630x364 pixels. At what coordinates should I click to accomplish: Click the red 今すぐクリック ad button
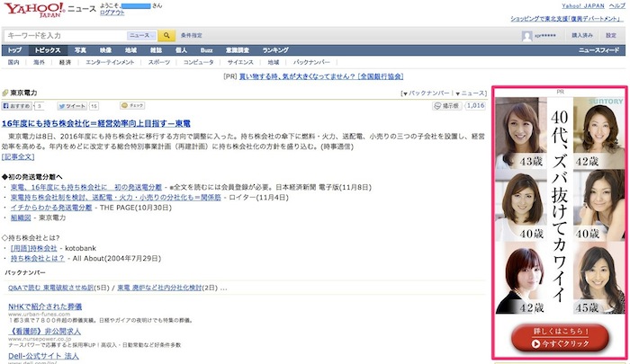560,338
